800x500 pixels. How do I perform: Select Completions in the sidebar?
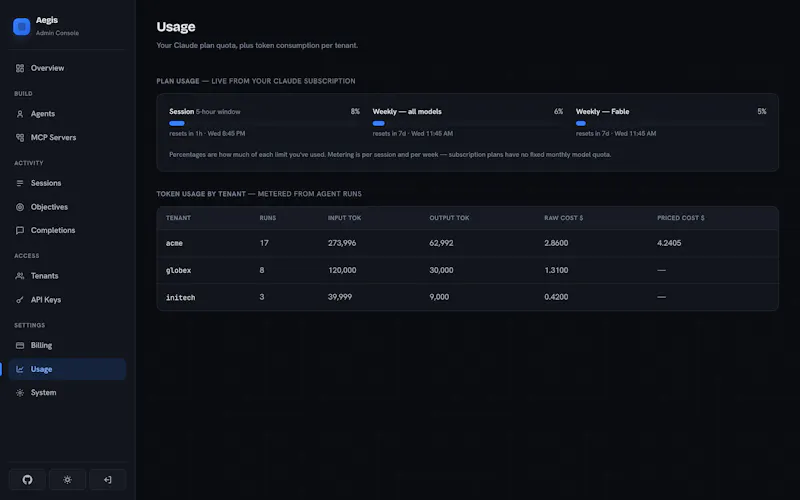(x=67, y=230)
